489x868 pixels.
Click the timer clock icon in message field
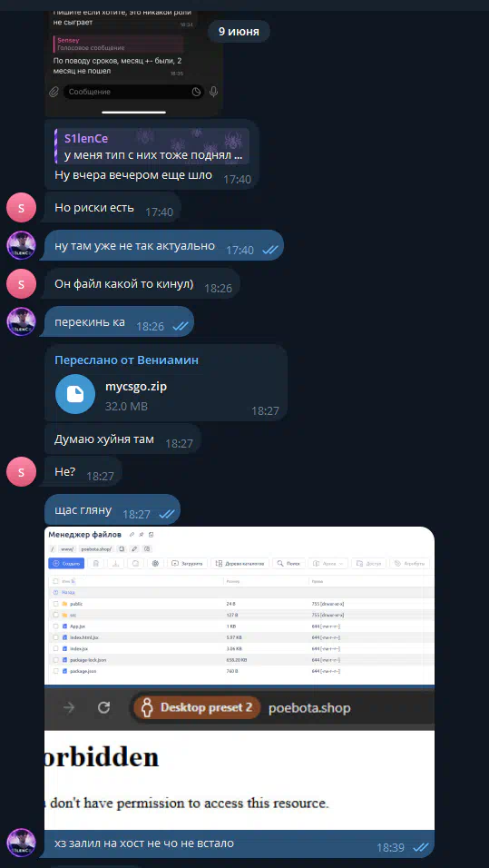pyautogui.click(x=196, y=92)
